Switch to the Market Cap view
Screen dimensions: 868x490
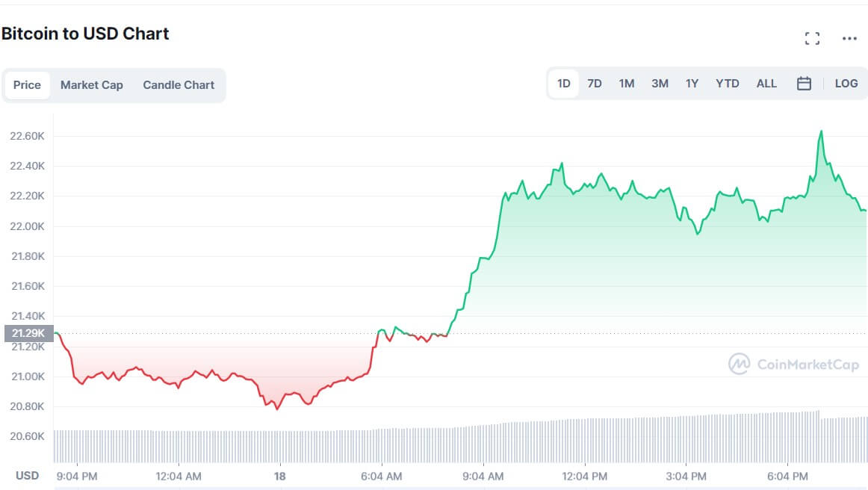click(92, 85)
